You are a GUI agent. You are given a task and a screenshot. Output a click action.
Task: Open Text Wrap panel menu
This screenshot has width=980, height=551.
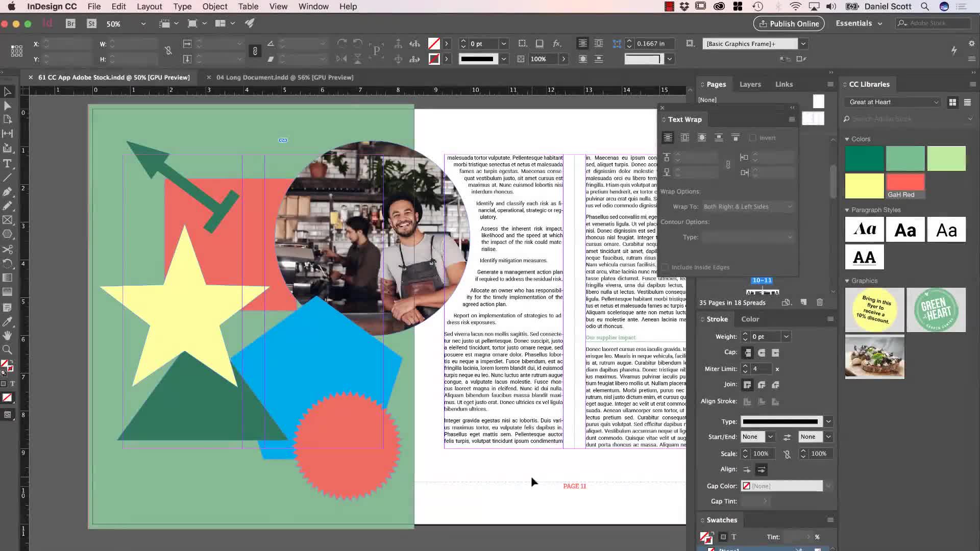coord(792,119)
